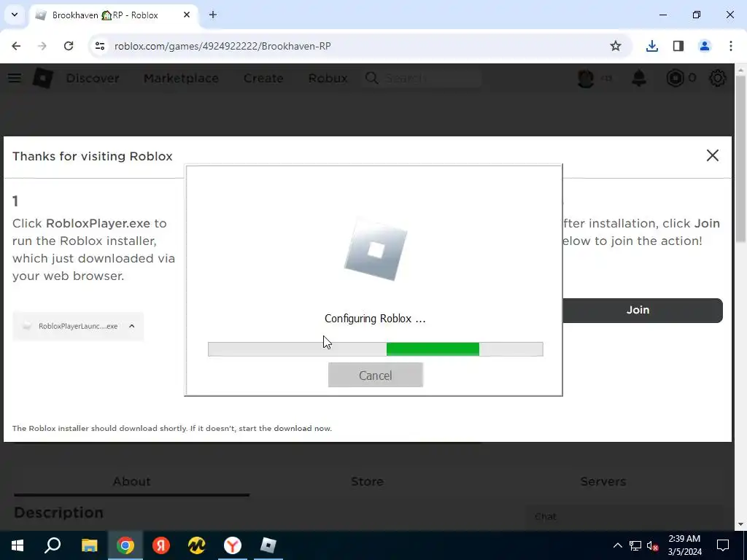Open the user avatar profile
This screenshot has height=560, width=747.
(586, 78)
